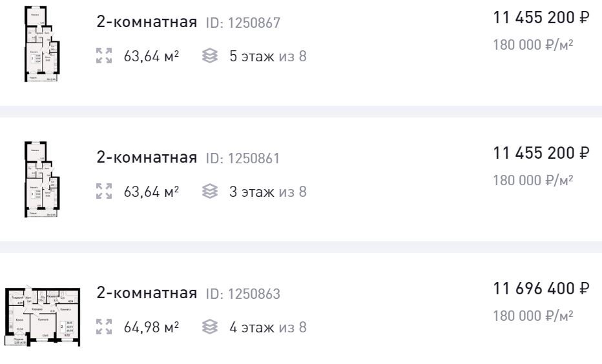Open the 2-комнатная listing ID 1250861 title
Viewport: 602px width, 364px height.
point(147,157)
